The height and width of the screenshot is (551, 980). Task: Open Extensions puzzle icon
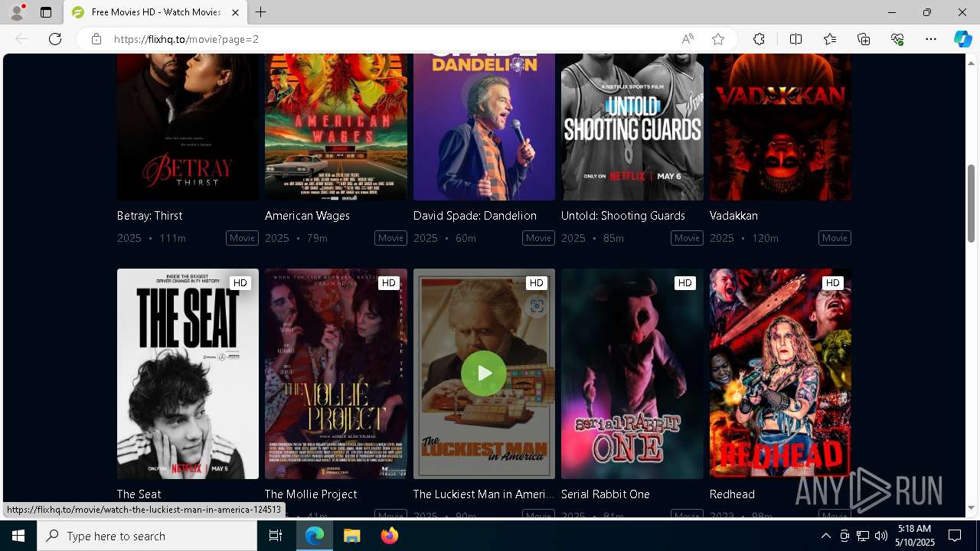759,39
